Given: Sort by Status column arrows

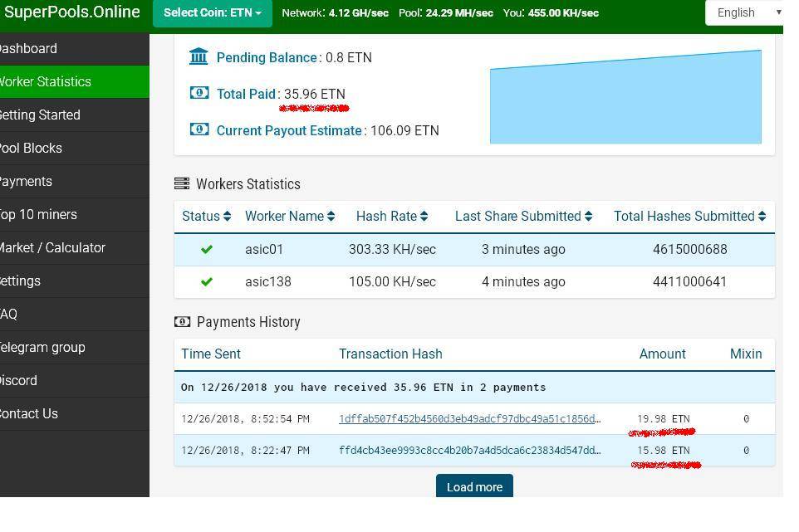Looking at the screenshot, I should [x=227, y=217].
